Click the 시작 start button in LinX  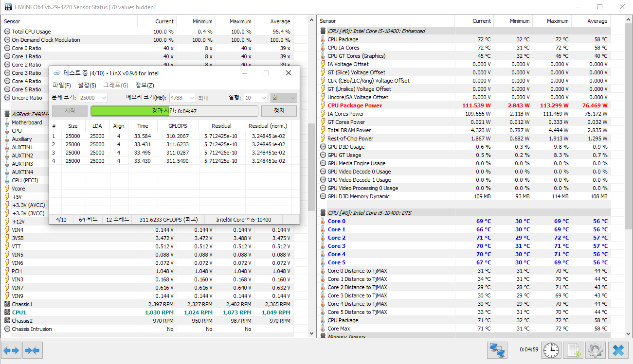pyautogui.click(x=70, y=111)
